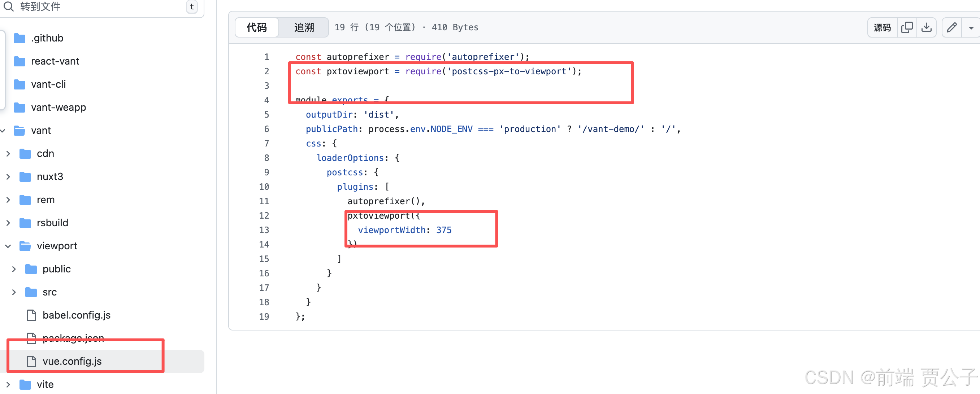The image size is (980, 394).
Task: Open vue.config.js file
Action: click(x=72, y=361)
